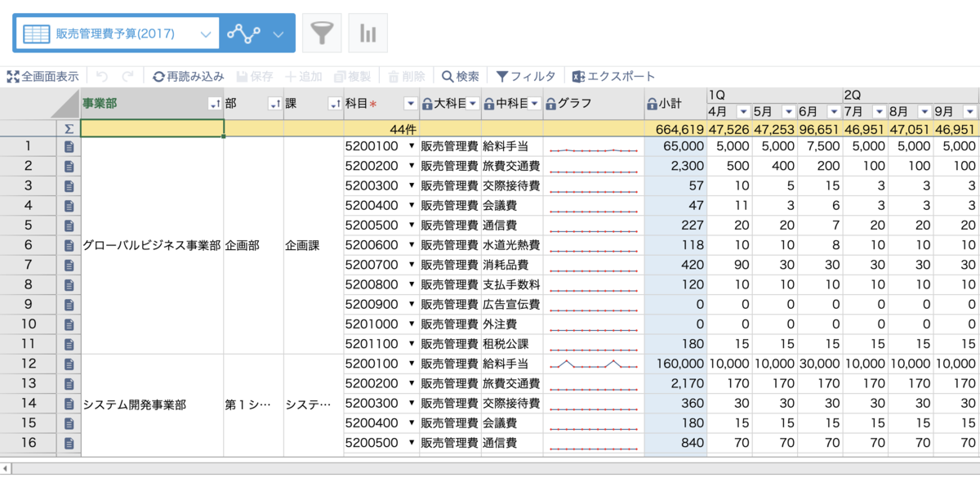
Task: Click 複製 duplicate button
Action: coord(353,76)
